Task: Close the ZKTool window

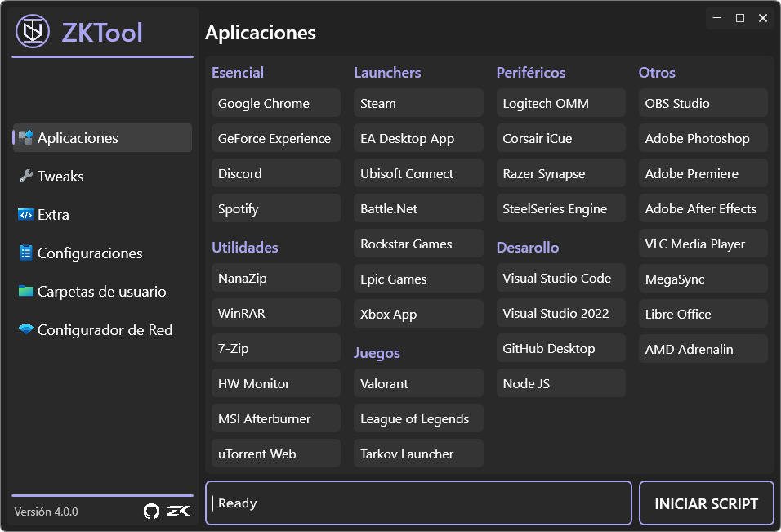Action: [762, 18]
